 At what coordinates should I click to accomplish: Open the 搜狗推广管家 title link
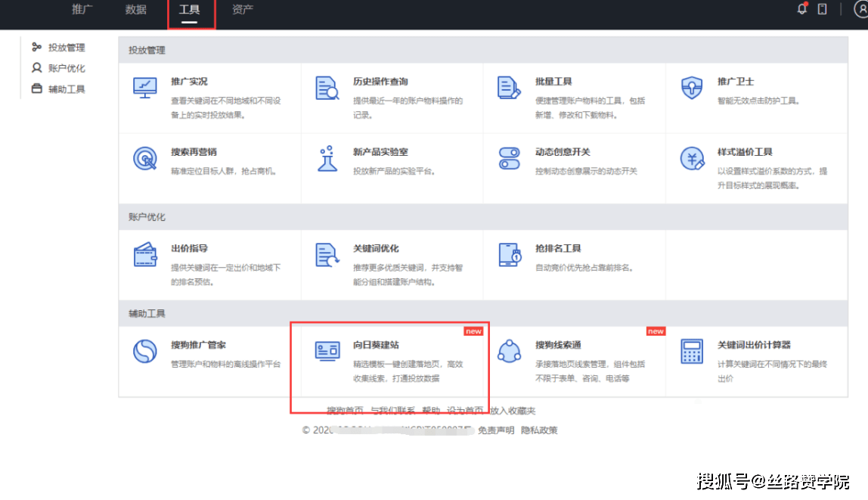(x=198, y=344)
